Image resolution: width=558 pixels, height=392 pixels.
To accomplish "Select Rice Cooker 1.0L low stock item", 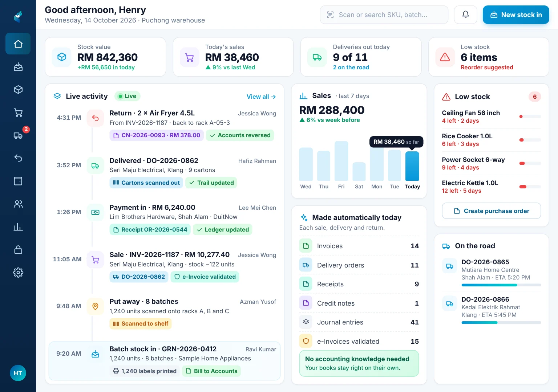I will pyautogui.click(x=491, y=140).
